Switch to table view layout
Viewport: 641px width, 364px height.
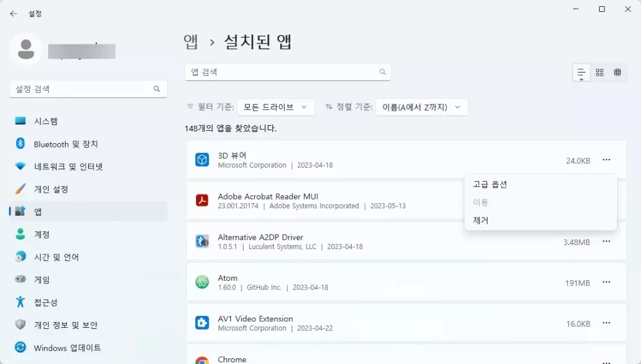pos(617,73)
